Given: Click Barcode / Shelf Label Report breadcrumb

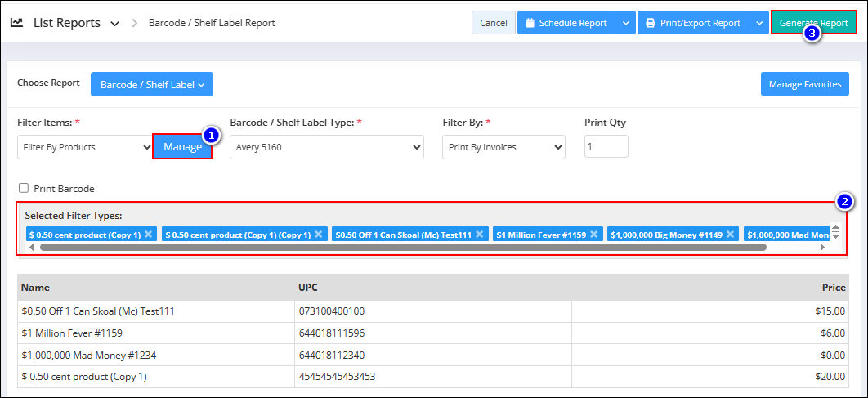Looking at the screenshot, I should click(212, 23).
